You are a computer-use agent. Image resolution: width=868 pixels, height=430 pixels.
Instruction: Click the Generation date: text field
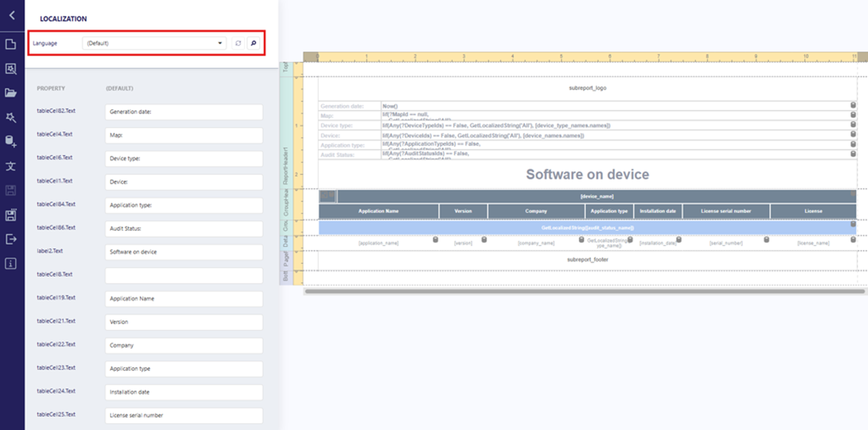pyautogui.click(x=183, y=112)
